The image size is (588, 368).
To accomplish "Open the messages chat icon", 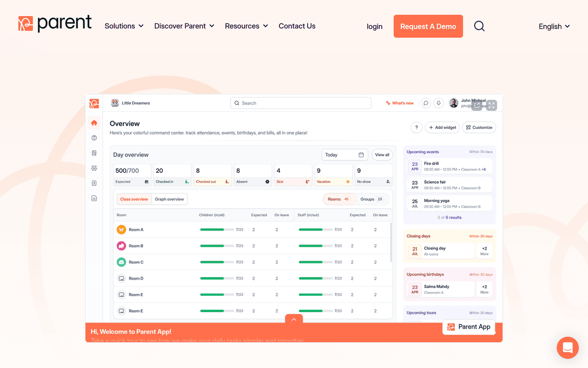I will (426, 103).
